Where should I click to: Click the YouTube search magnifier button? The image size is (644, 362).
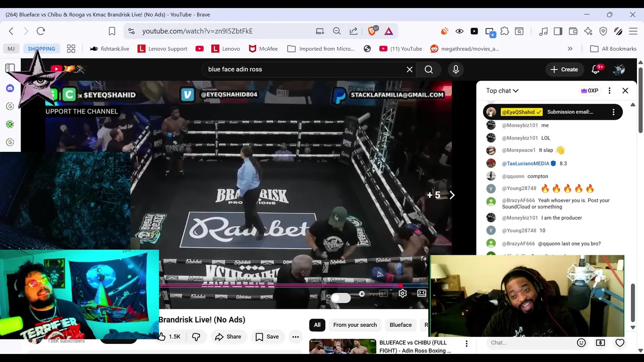pyautogui.click(x=429, y=69)
